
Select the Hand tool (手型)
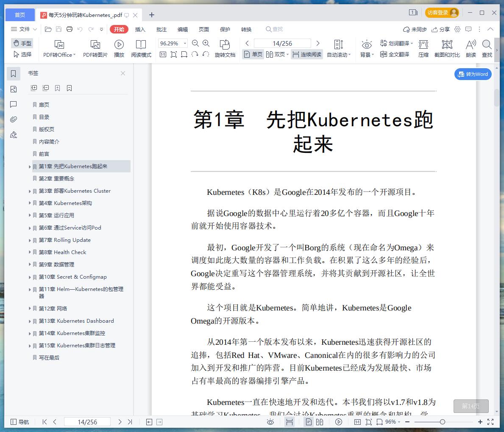pos(22,43)
